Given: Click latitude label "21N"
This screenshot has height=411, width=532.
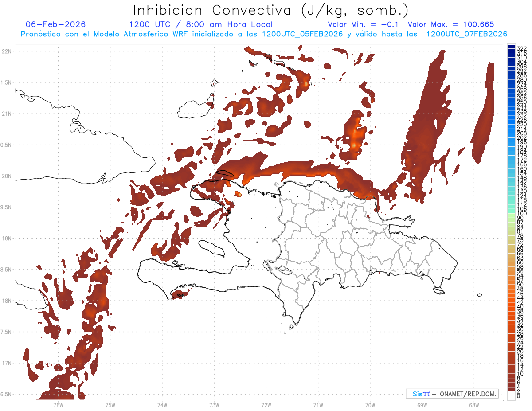Looking at the screenshot, I should (7, 114).
